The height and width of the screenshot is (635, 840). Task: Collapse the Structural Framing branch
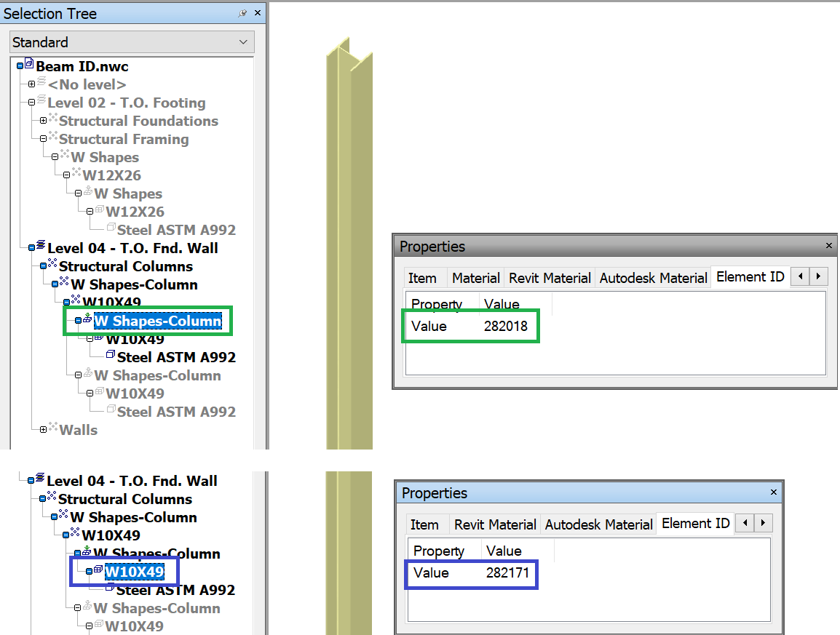click(43, 139)
